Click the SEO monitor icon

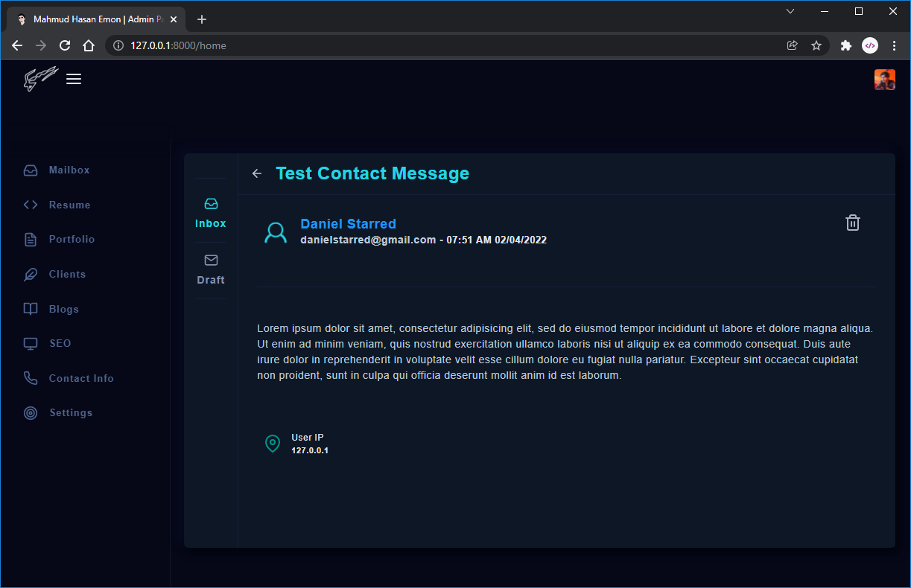pos(31,344)
